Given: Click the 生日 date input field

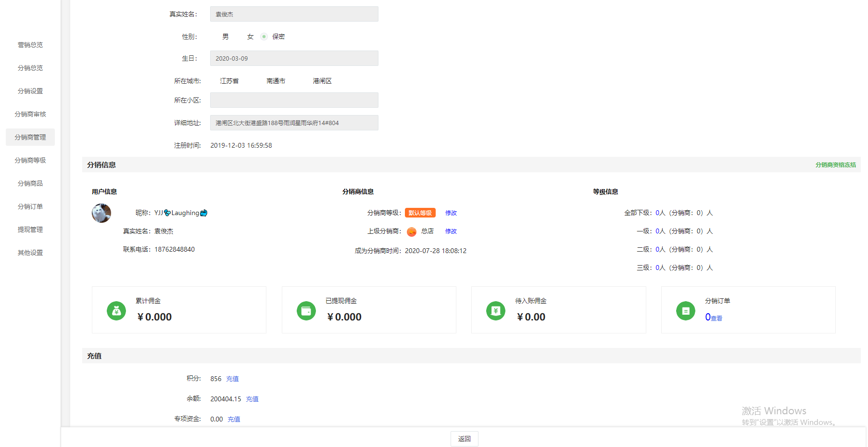Looking at the screenshot, I should pos(294,58).
